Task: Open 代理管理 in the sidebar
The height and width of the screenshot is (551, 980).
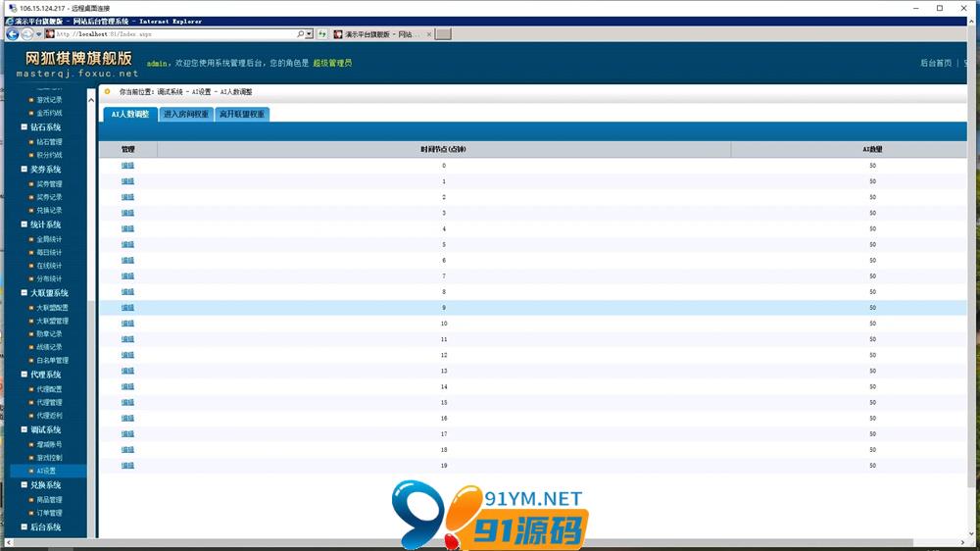Action: (49, 403)
